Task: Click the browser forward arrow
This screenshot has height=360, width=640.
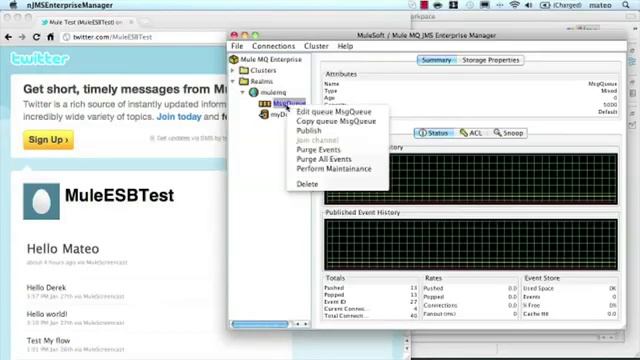Action: coord(22,37)
